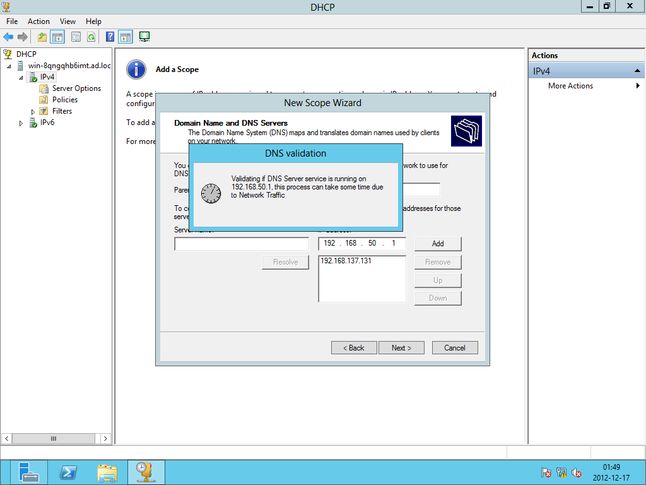Click More Actions in the Actions pane

coord(570,86)
